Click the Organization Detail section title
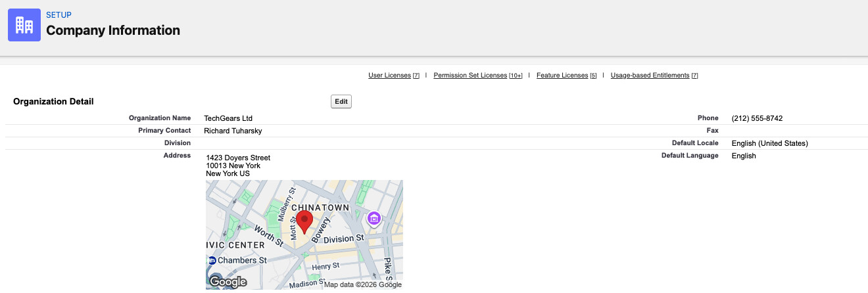The width and height of the screenshot is (868, 293). (x=53, y=101)
